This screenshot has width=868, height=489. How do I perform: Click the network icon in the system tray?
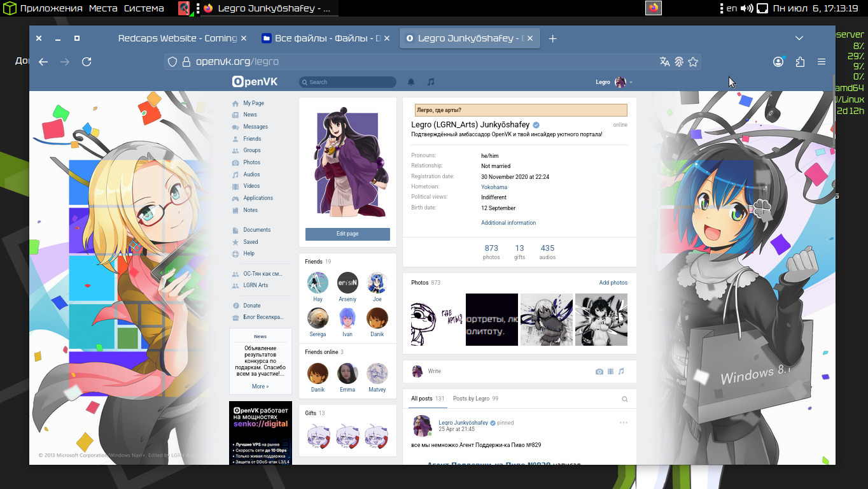point(762,8)
